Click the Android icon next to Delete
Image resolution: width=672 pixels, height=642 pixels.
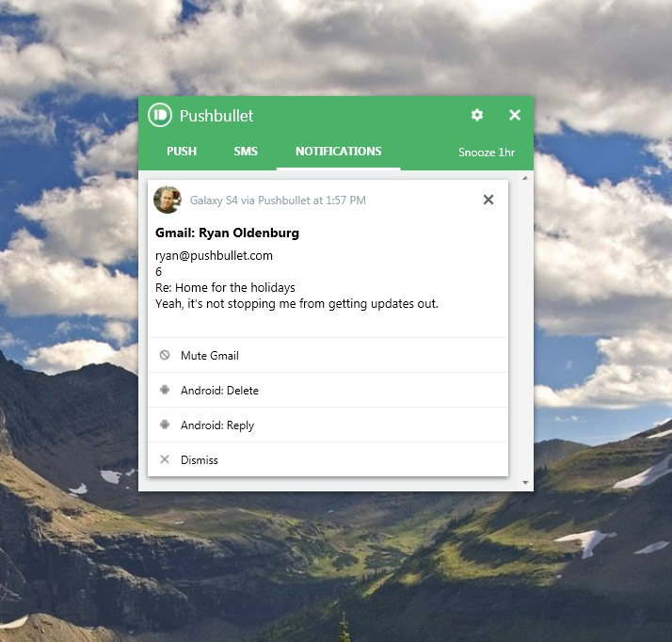(x=165, y=391)
